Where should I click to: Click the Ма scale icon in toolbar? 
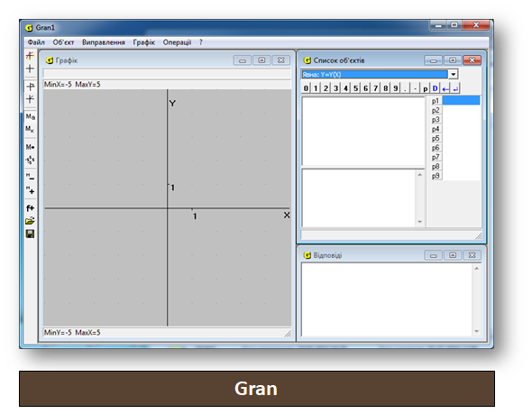[30, 116]
